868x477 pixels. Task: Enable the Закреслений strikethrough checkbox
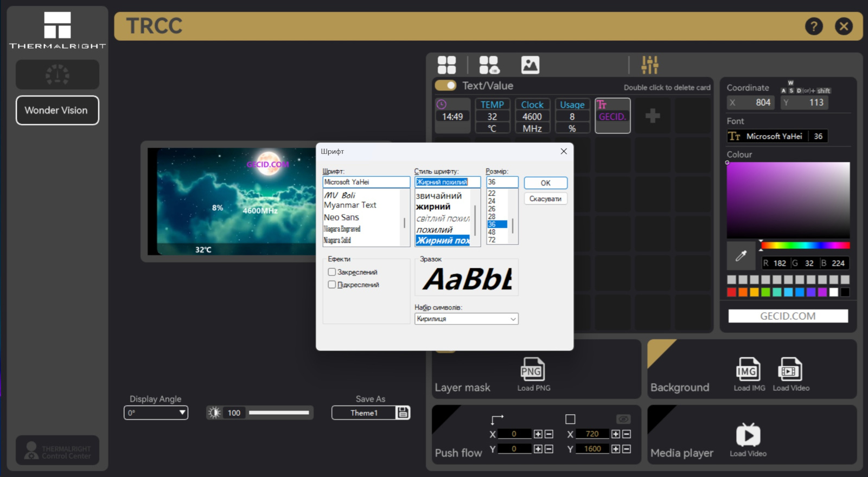coord(332,272)
